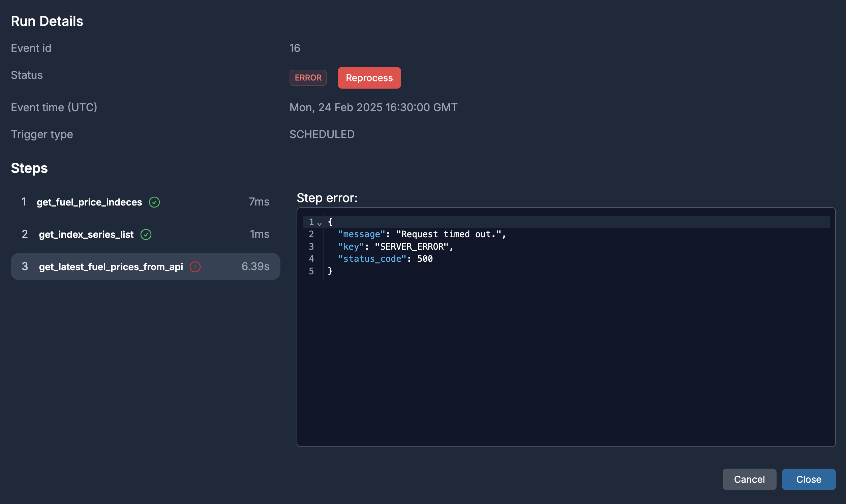Click the status_code 500 value
This screenshot has height=504, width=846.
click(425, 258)
